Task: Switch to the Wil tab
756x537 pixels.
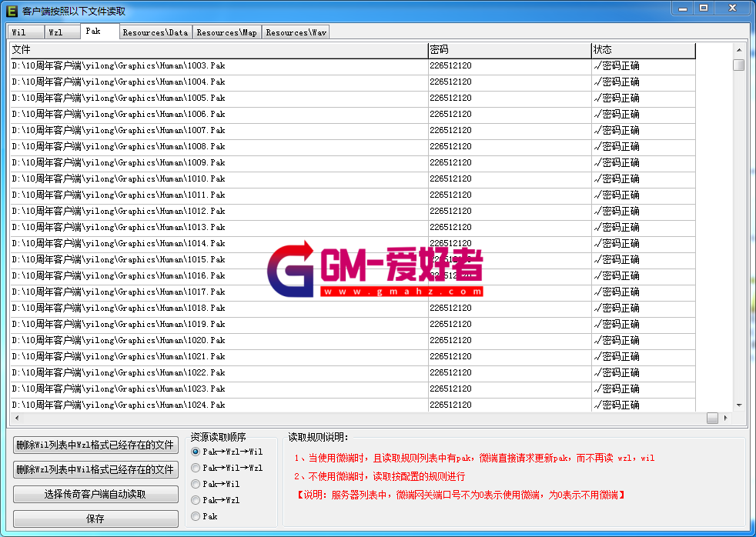Action: point(19,32)
